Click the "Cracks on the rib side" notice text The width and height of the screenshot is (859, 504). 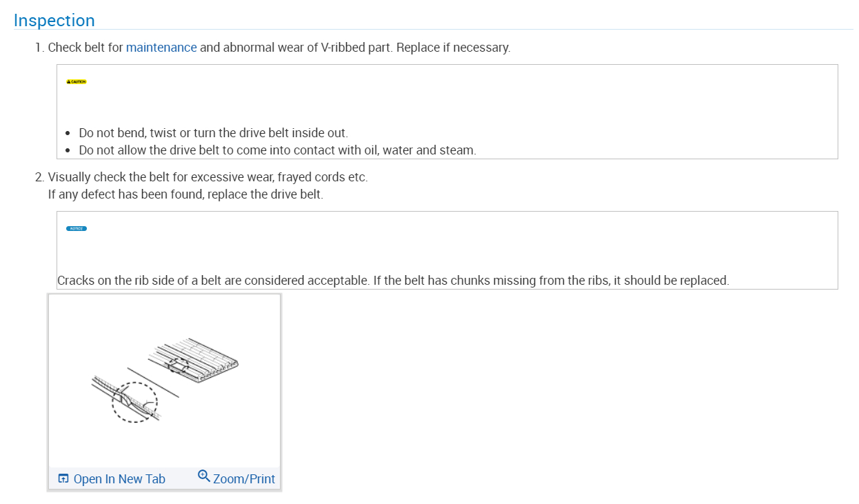point(393,281)
